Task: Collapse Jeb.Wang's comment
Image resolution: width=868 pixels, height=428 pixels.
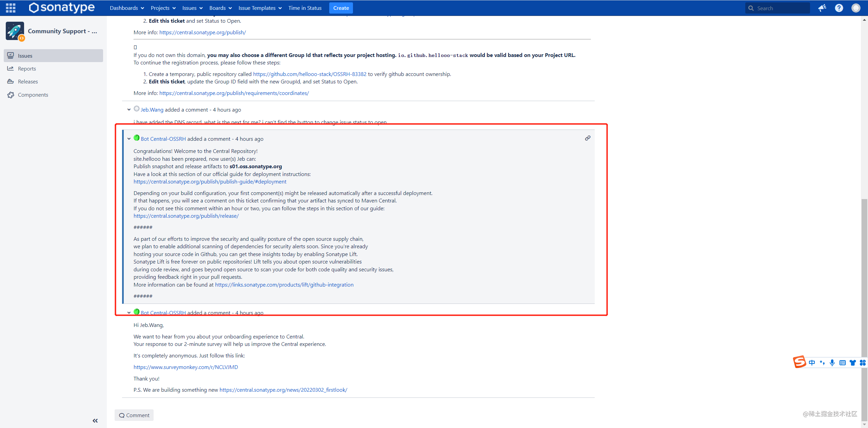Action: point(129,110)
